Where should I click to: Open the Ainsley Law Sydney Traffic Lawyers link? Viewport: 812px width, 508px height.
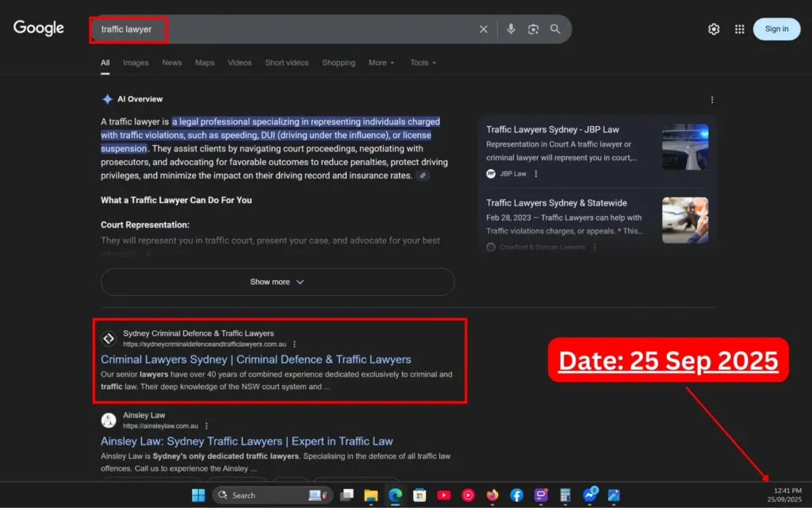pos(247,441)
